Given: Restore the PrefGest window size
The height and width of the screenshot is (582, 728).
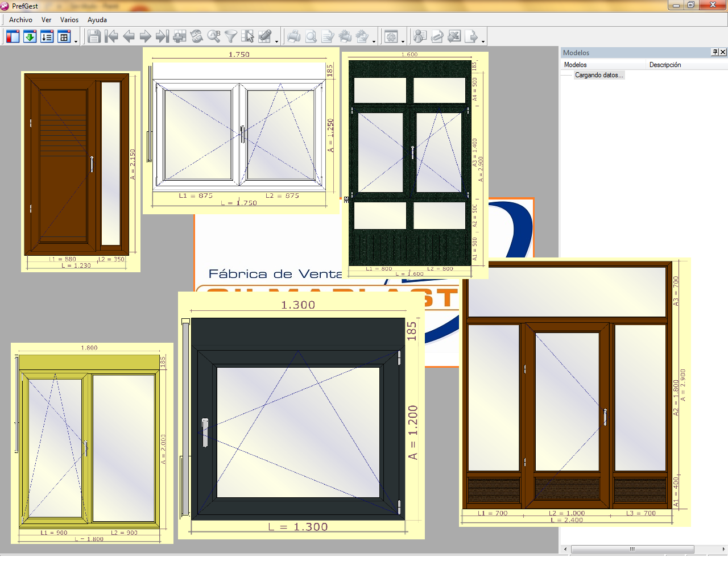Looking at the screenshot, I should coord(690,5).
